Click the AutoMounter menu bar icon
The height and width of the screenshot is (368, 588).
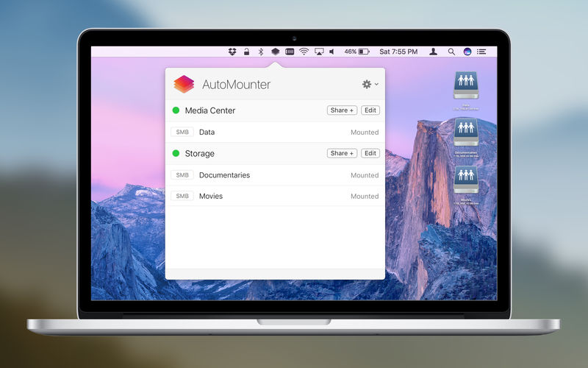(275, 52)
